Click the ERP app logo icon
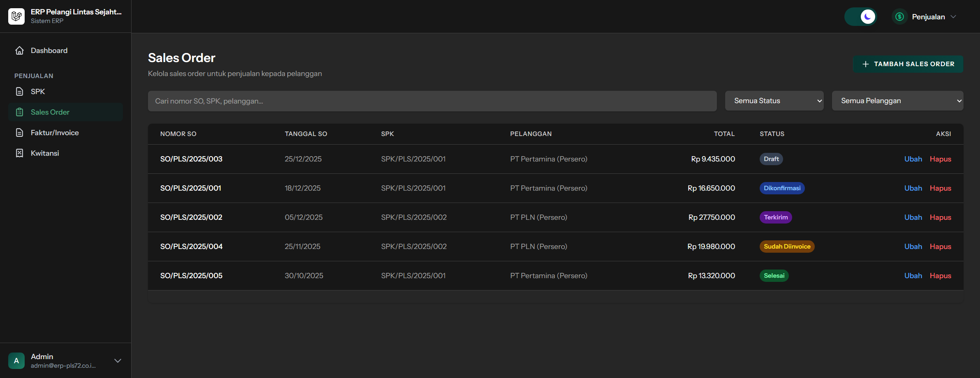Viewport: 980px width, 378px height. (16, 16)
